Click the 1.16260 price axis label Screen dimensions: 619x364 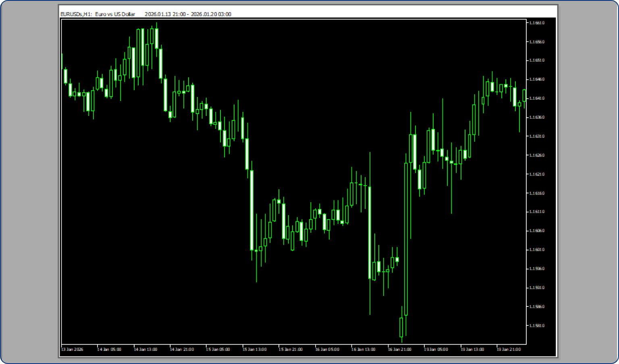[x=536, y=155]
